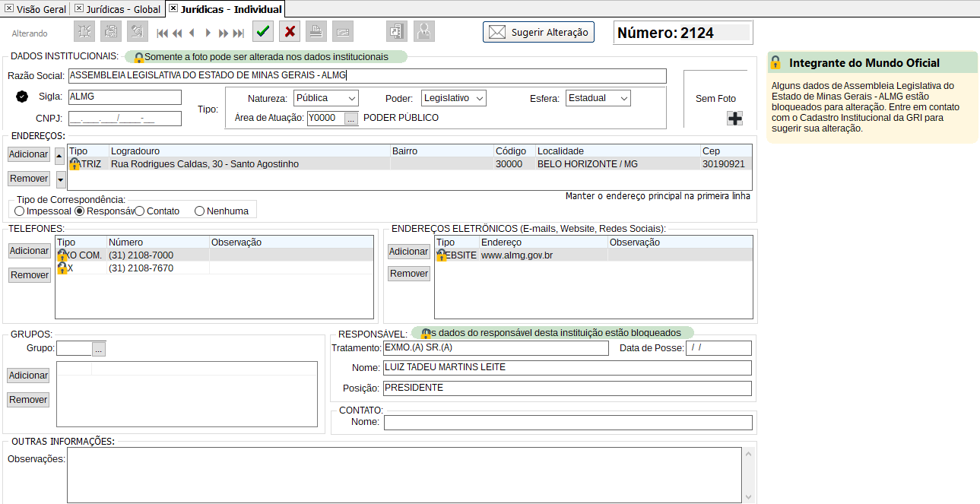The image size is (980, 504).
Task: Select Contato correspondence type
Action: 139,211
